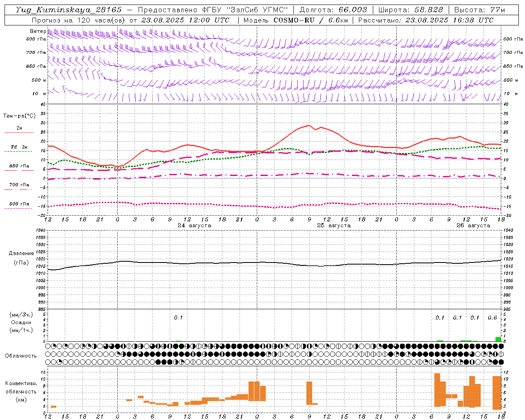Click the computed time 23.08.2025 16:38 UTC

(450, 20)
